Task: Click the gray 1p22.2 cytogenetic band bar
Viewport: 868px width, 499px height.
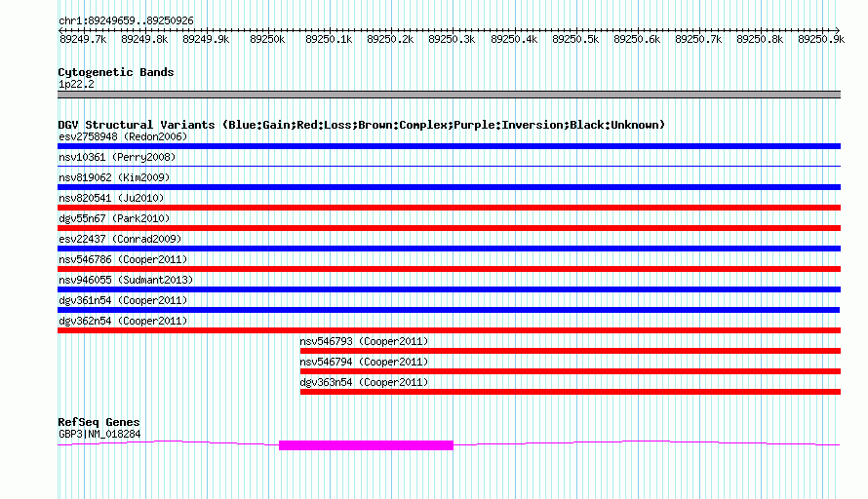Action: pyautogui.click(x=449, y=95)
